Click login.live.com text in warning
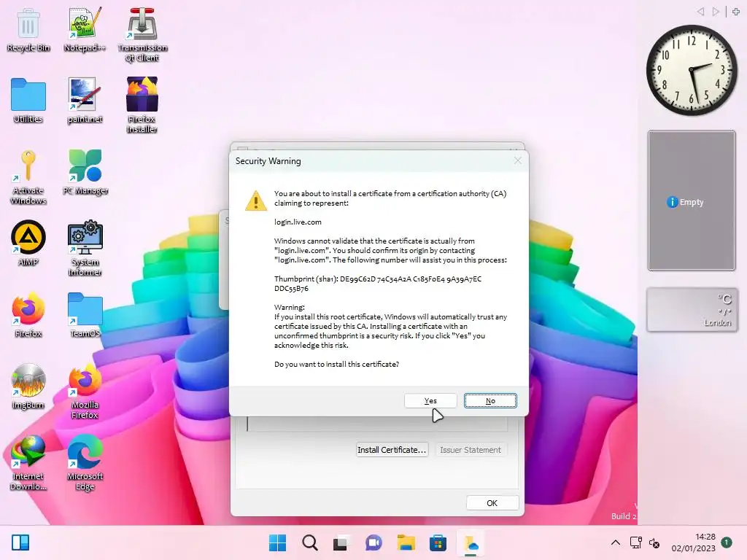This screenshot has height=560, width=747. pos(298,222)
